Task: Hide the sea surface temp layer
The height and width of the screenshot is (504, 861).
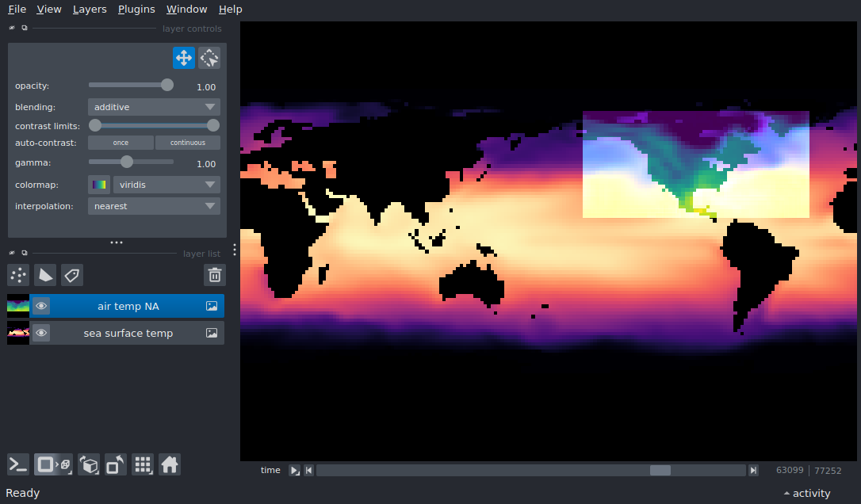Action: pos(41,333)
